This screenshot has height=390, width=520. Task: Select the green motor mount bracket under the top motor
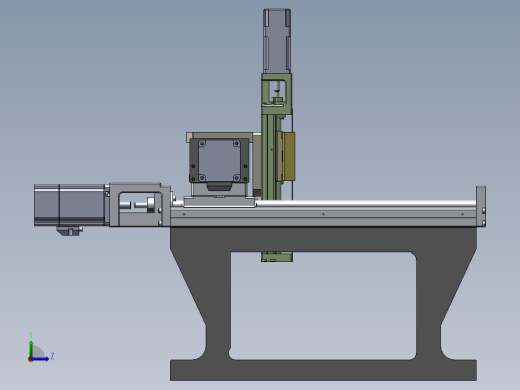tap(277, 94)
